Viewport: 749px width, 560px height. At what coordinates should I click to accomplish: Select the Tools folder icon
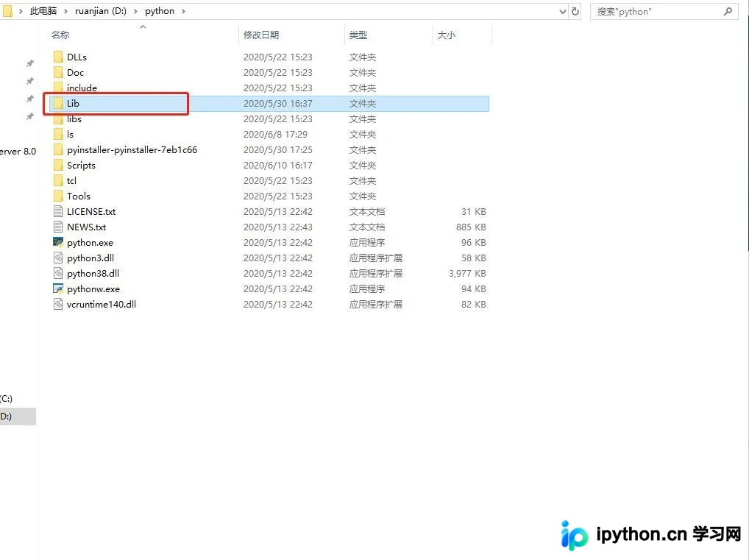pyautogui.click(x=58, y=196)
